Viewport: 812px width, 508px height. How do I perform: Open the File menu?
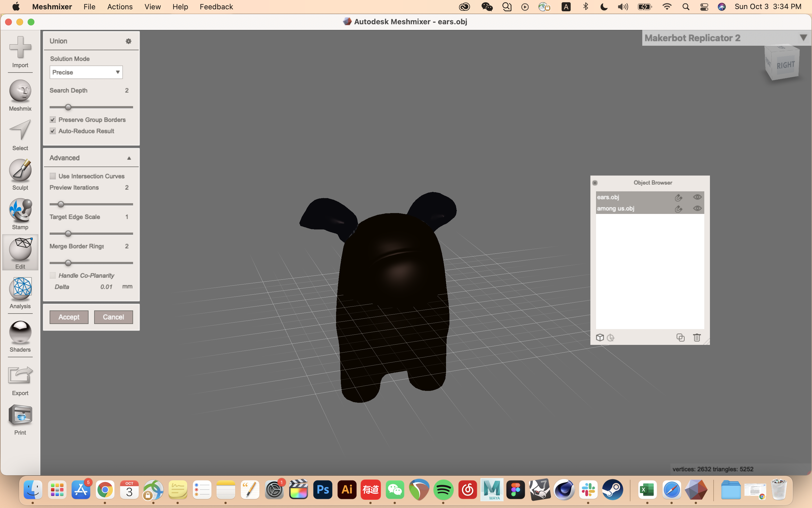pyautogui.click(x=89, y=7)
